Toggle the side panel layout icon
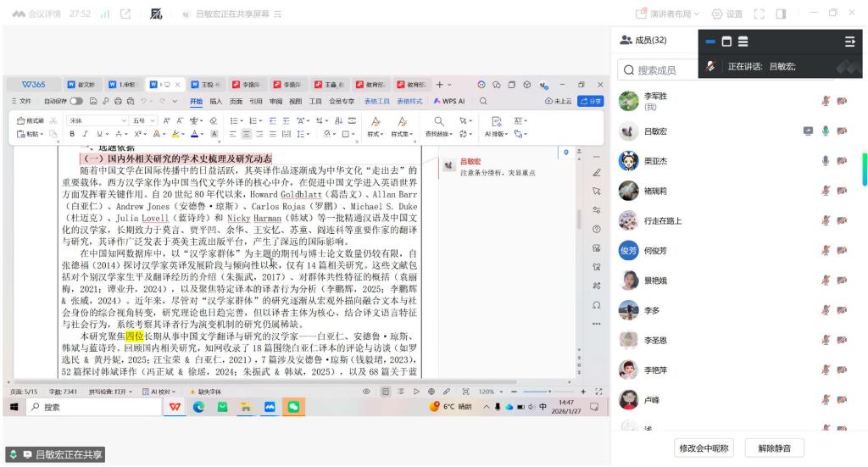Viewport: 868px width, 467px height. [x=781, y=14]
